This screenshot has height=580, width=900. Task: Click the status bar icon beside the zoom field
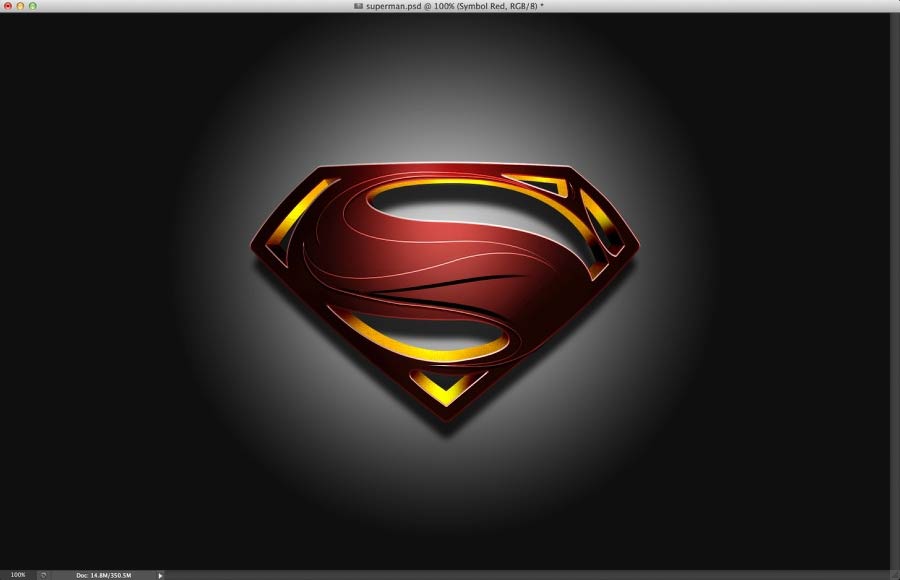(x=43, y=575)
